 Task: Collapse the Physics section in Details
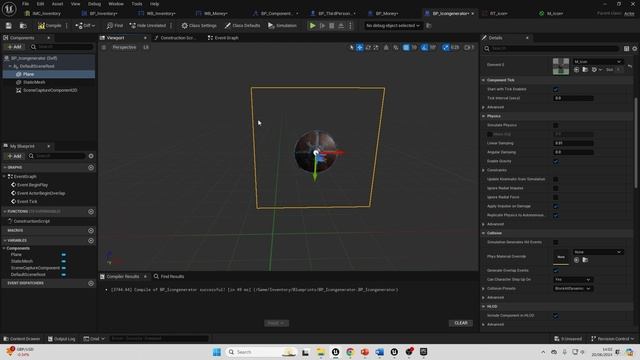[x=484, y=116]
